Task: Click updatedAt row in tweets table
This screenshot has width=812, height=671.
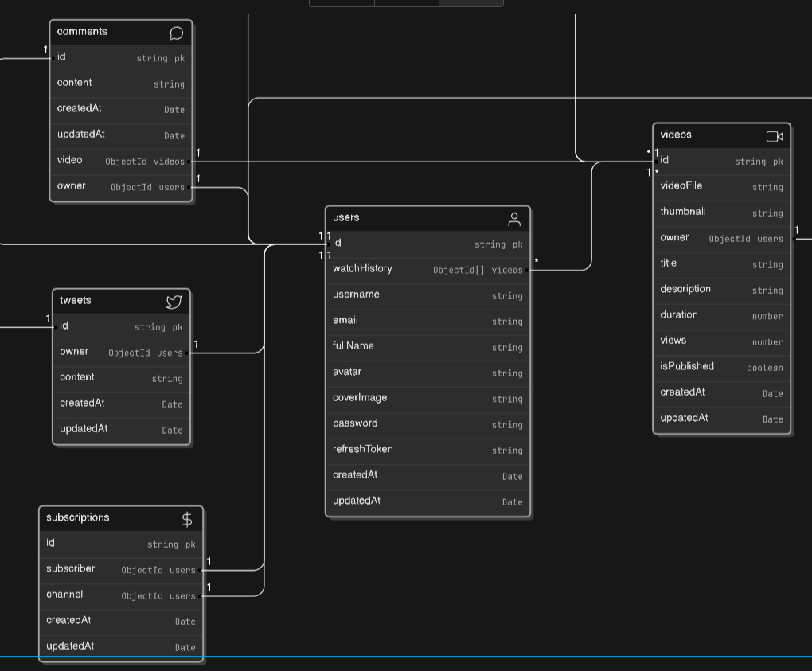Action: pos(122,431)
